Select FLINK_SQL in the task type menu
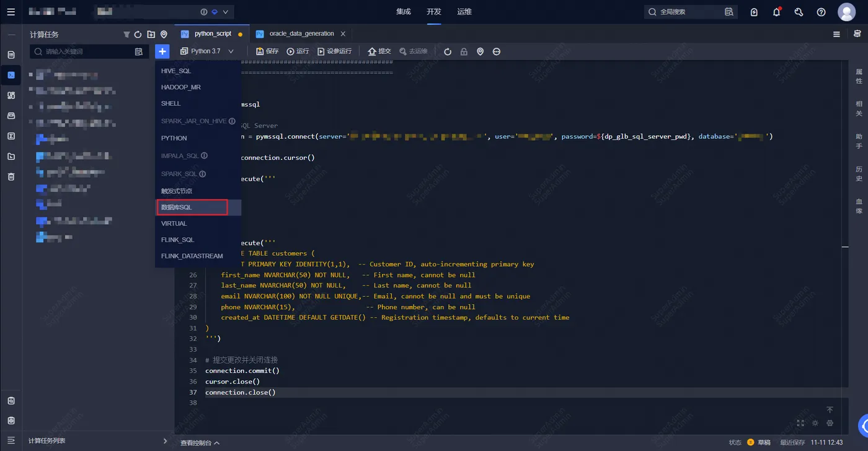The image size is (868, 451). (x=198, y=240)
